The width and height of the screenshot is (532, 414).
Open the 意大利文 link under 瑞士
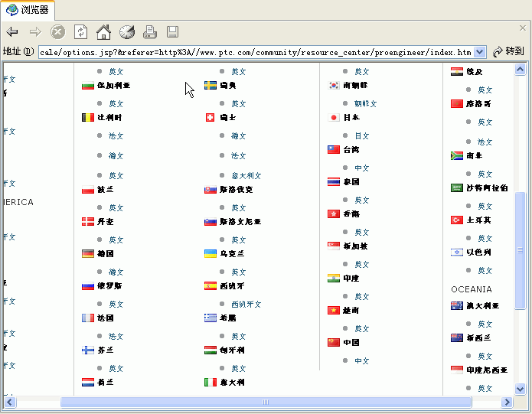(x=246, y=176)
